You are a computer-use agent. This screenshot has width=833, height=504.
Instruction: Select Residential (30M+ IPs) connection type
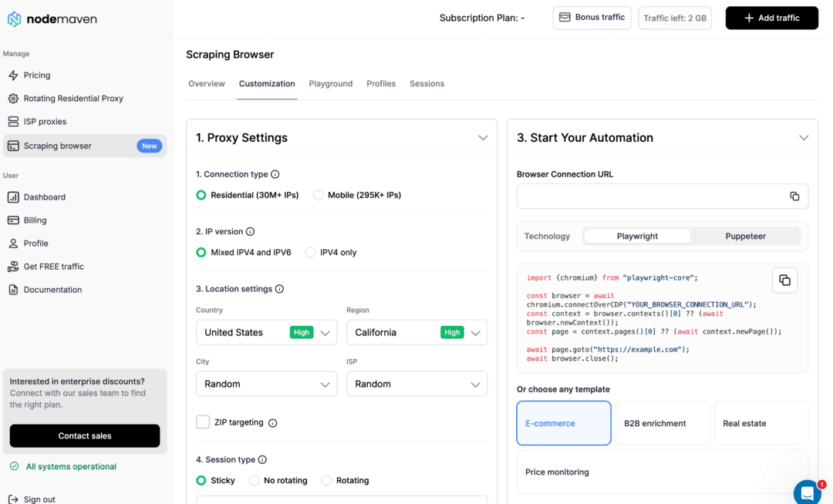tap(201, 195)
